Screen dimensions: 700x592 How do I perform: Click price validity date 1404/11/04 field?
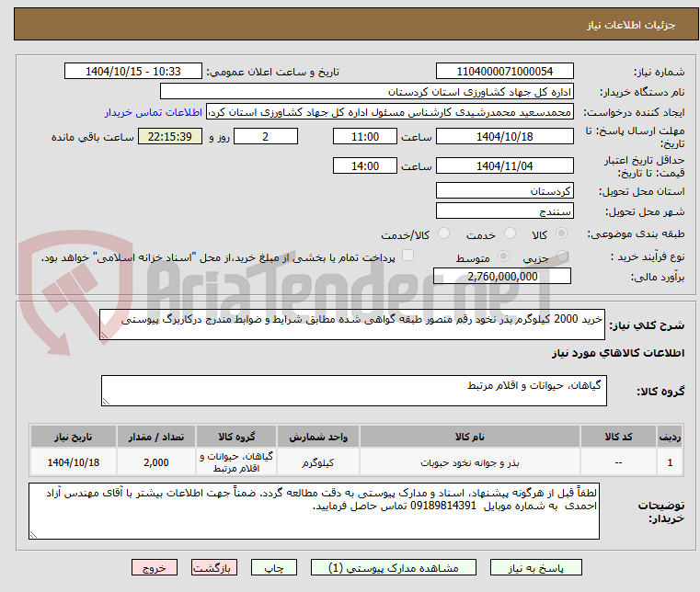[x=504, y=166]
